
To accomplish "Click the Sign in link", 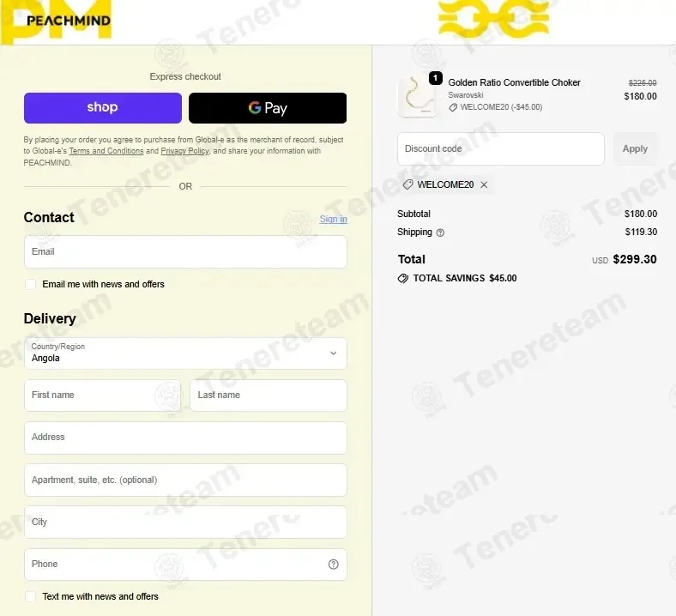I will tap(333, 219).
